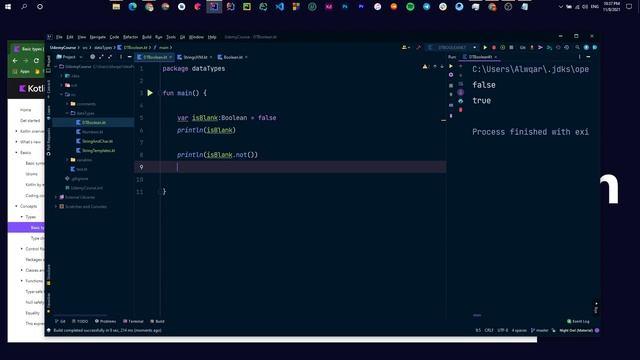This screenshot has width=640, height=360.
Task: Open Microsoft Edge from the taskbar
Action: tap(133, 7)
